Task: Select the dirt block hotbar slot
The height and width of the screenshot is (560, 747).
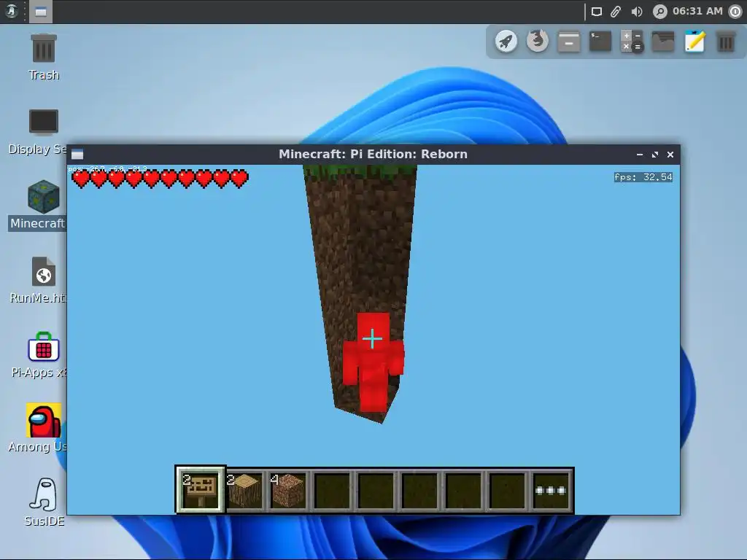Action: click(288, 490)
